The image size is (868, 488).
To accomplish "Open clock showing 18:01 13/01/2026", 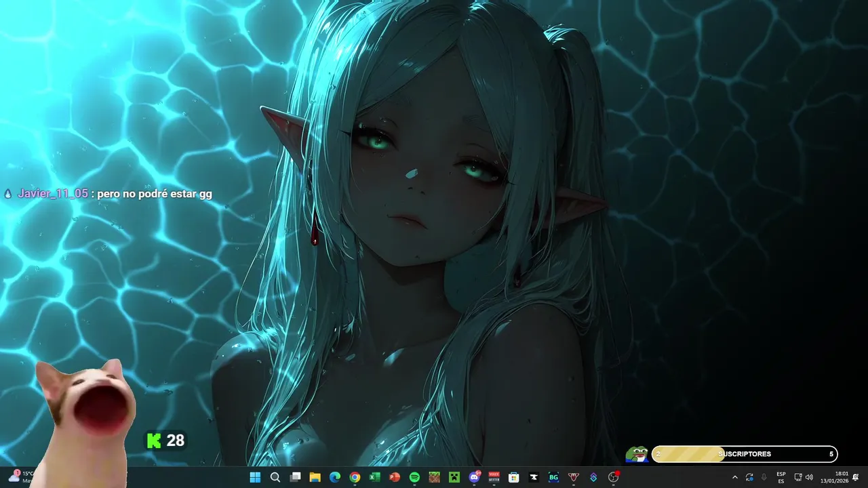I will click(x=834, y=477).
